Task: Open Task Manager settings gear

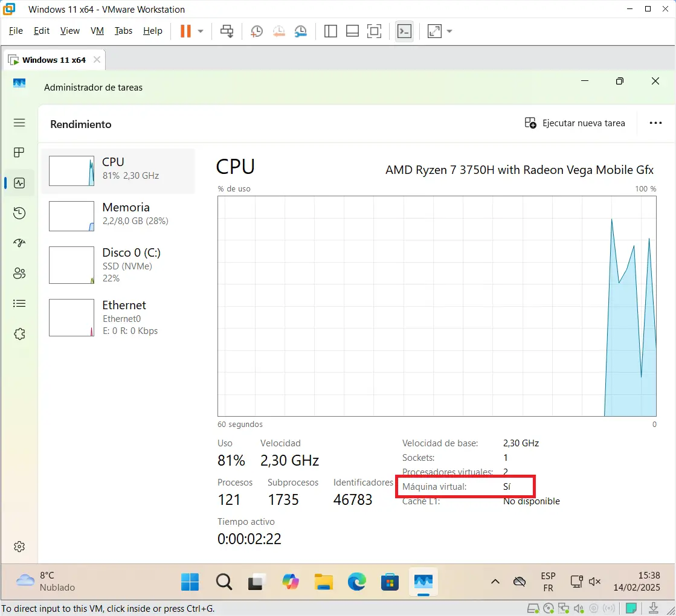Action: pyautogui.click(x=19, y=547)
